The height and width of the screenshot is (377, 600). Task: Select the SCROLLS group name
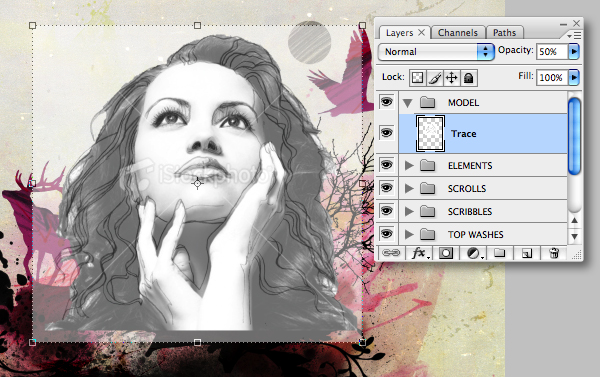[x=467, y=189]
